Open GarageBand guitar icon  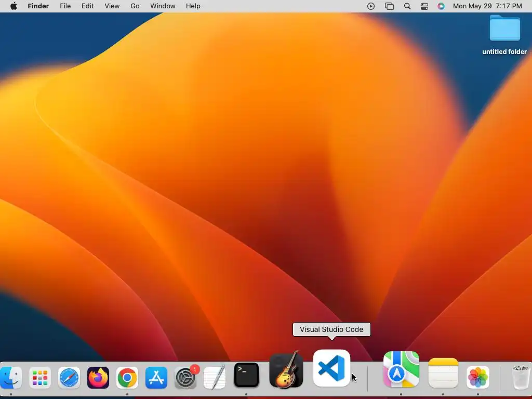tap(286, 370)
